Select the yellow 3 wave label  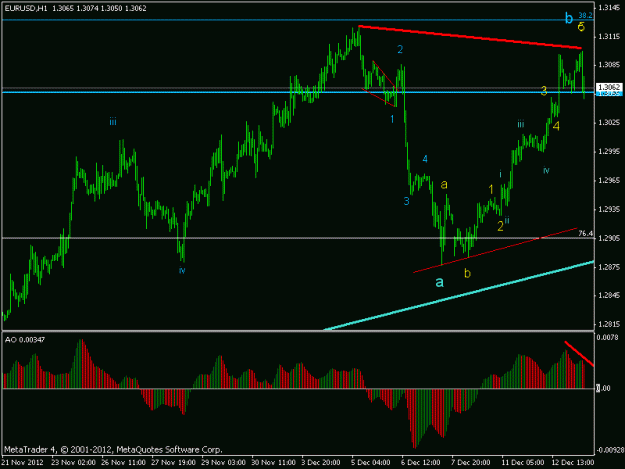544,91
